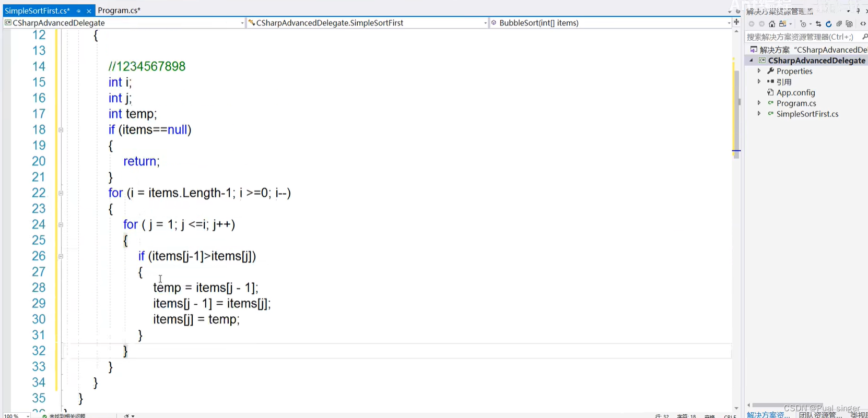Viewport: 868px width, 418px height.
Task: Pin the Solution Explorer panel
Action: (858, 11)
